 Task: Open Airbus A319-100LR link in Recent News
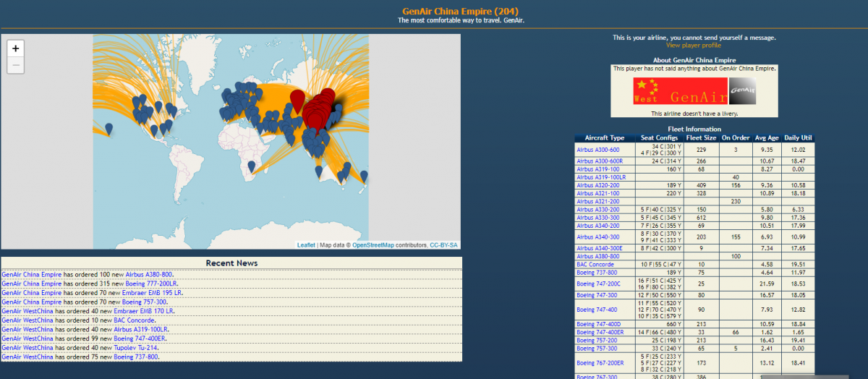click(140, 329)
